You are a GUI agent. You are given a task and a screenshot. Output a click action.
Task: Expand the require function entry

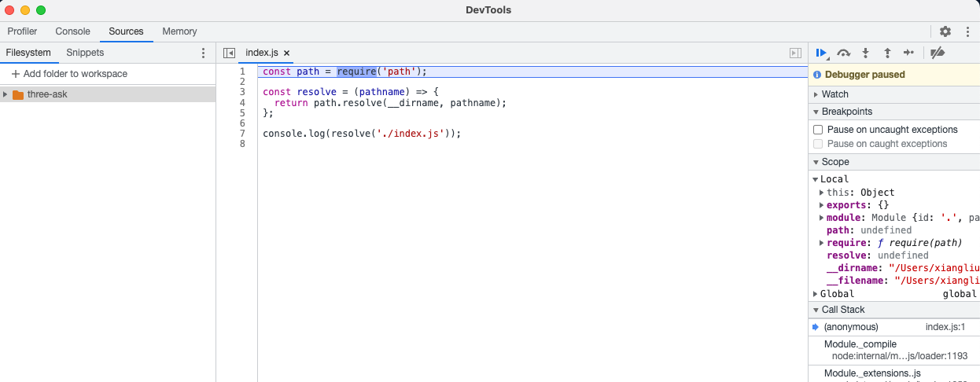tap(822, 243)
